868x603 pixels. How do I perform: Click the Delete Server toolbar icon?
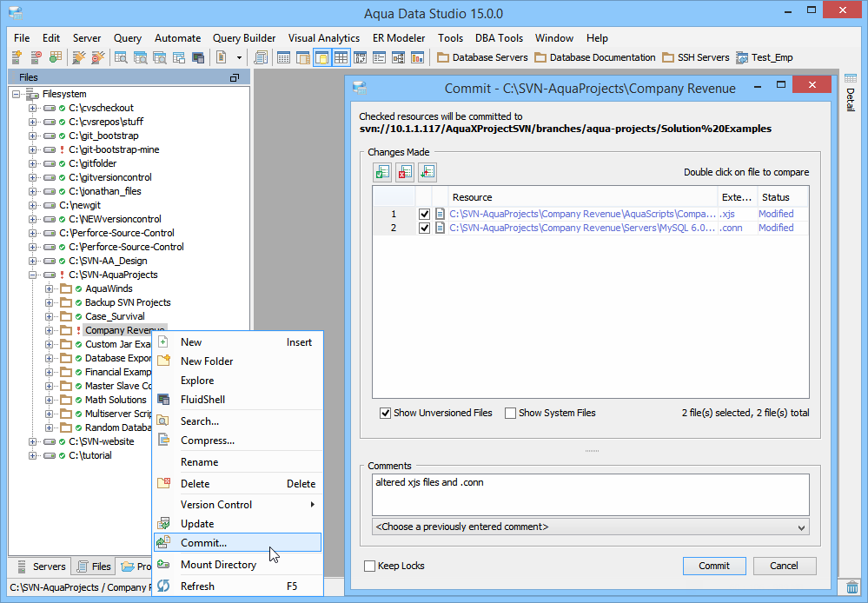36,57
